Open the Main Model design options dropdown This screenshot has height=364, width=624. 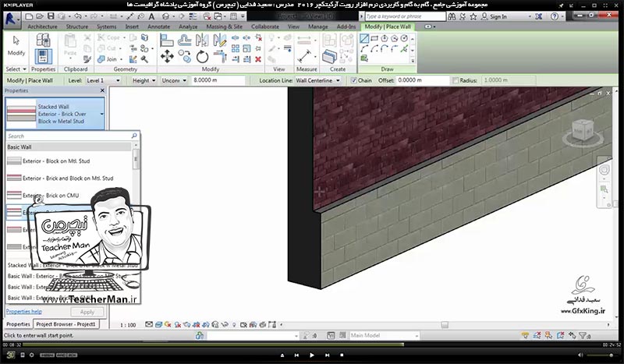tap(384, 335)
